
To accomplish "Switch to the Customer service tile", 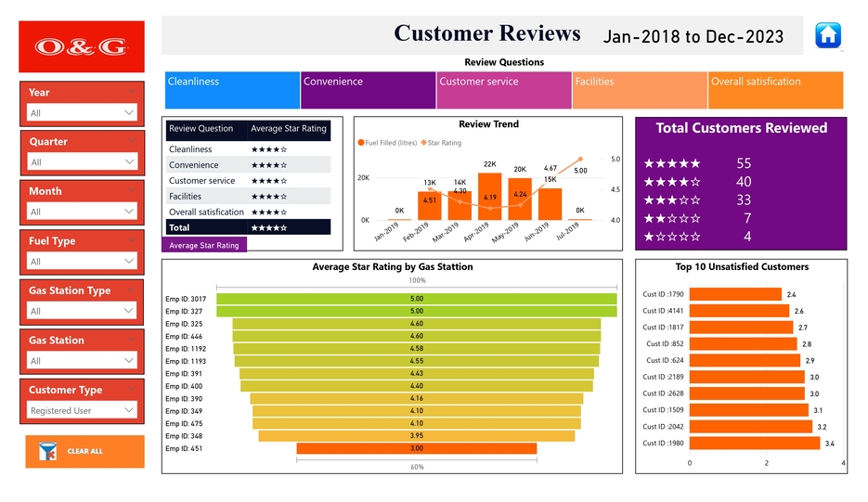I will click(503, 90).
